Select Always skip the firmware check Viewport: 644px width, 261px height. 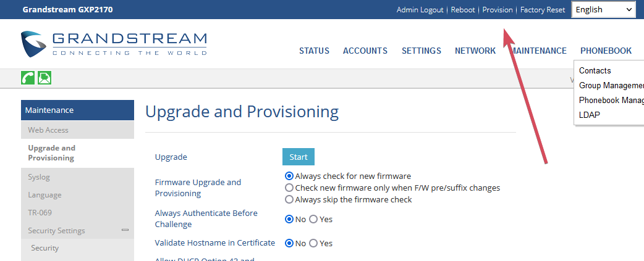point(289,199)
